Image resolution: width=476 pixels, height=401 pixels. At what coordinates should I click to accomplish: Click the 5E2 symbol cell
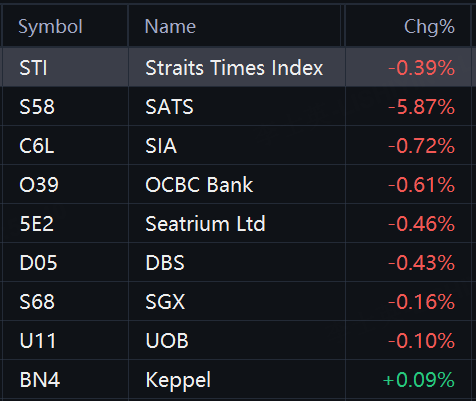click(x=37, y=224)
